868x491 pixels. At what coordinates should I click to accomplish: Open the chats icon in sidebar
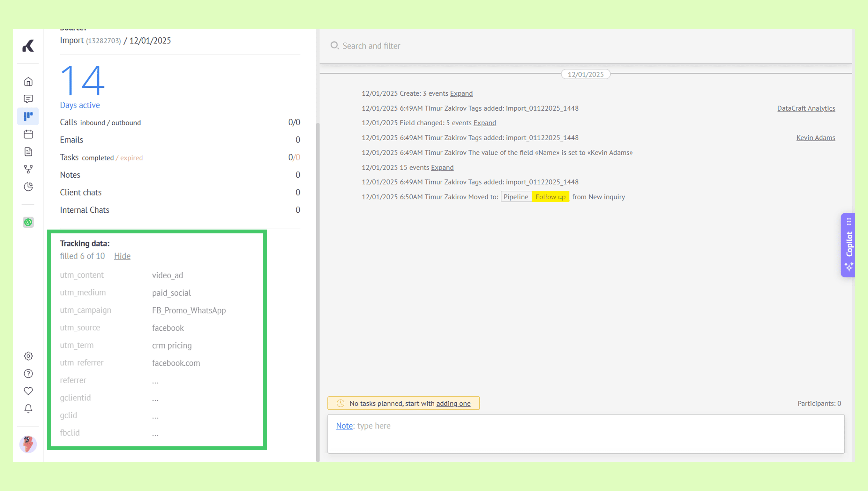click(x=28, y=99)
